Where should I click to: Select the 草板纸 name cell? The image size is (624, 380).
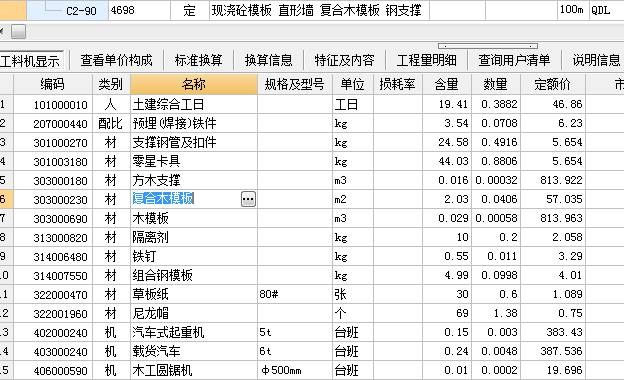(x=194, y=294)
